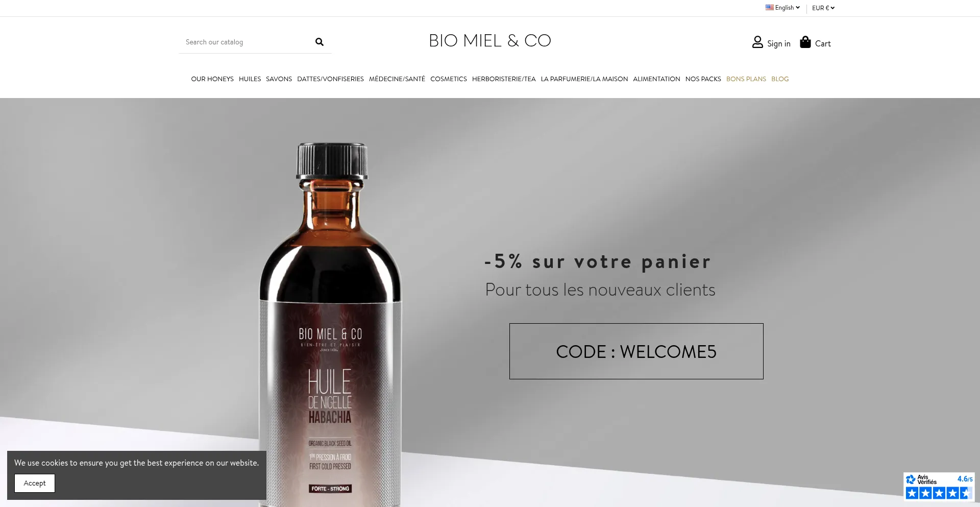Open the BLOG link
980x507 pixels.
tap(780, 79)
